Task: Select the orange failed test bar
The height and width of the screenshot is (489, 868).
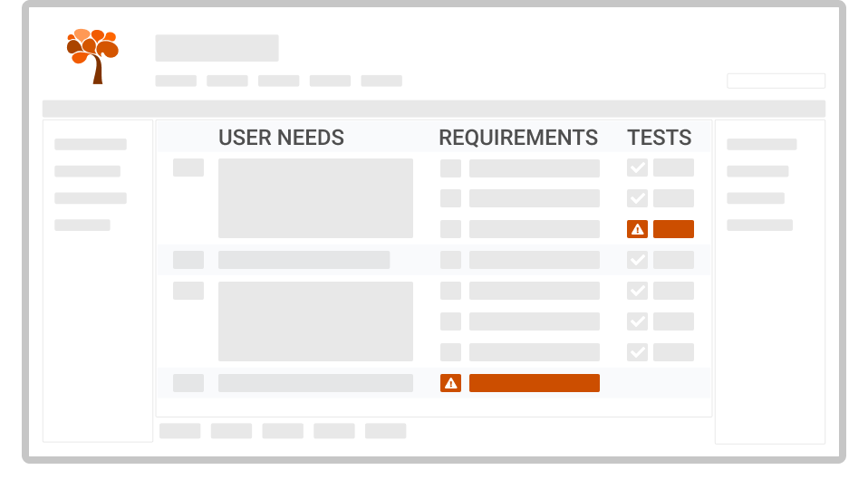Action: click(x=673, y=229)
